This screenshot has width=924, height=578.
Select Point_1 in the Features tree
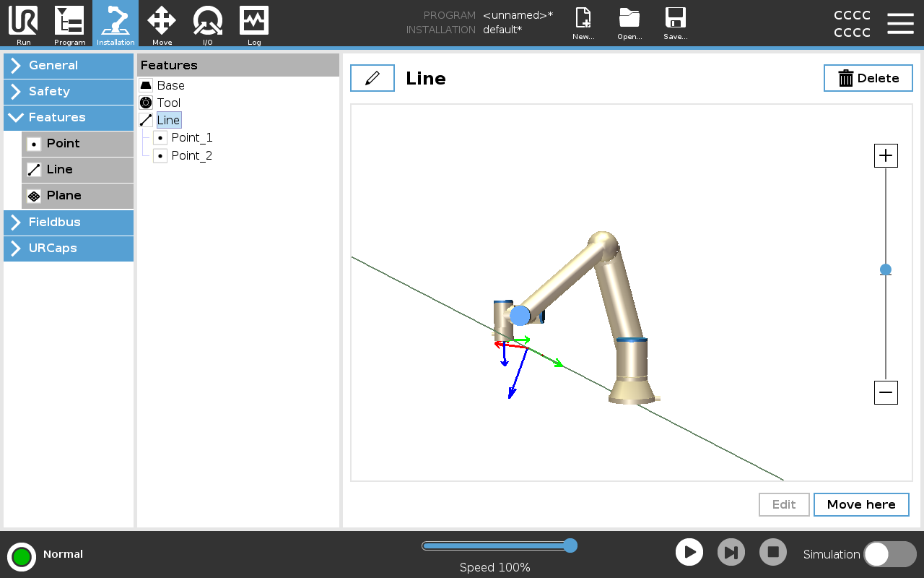[x=191, y=137]
